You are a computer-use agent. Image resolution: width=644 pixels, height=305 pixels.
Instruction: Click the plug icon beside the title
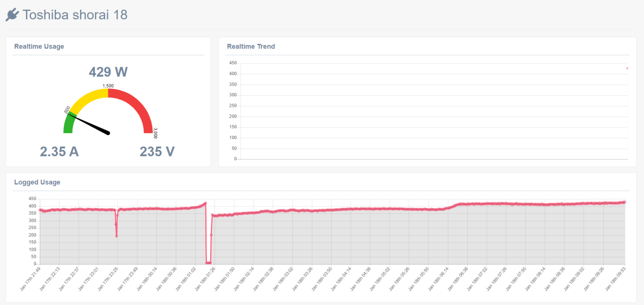pos(12,15)
